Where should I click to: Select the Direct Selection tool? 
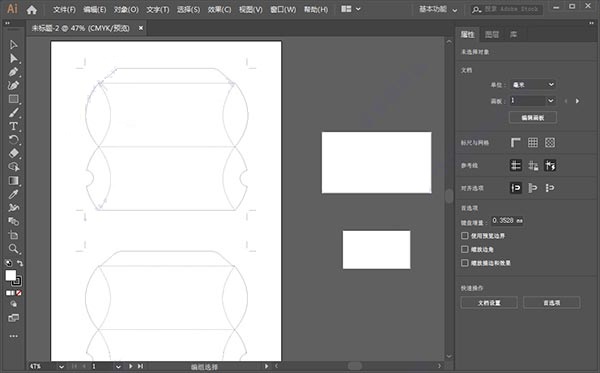13,58
